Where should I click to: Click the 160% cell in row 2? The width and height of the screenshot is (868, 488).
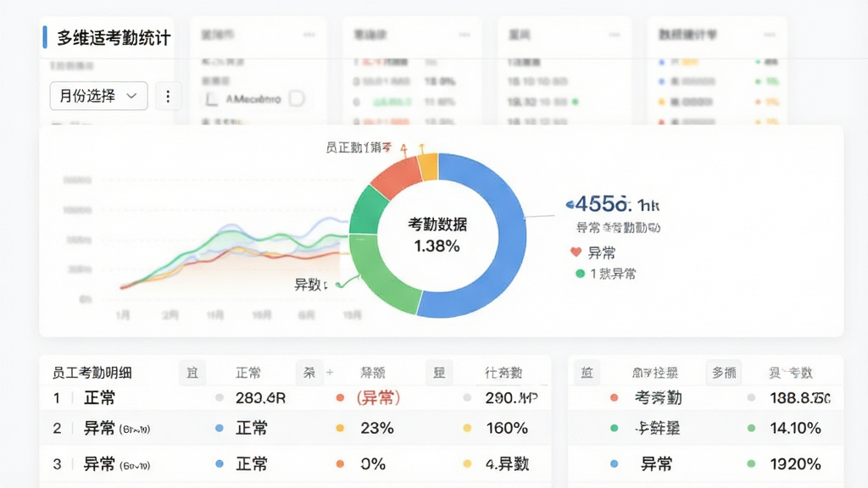pyautogui.click(x=507, y=428)
